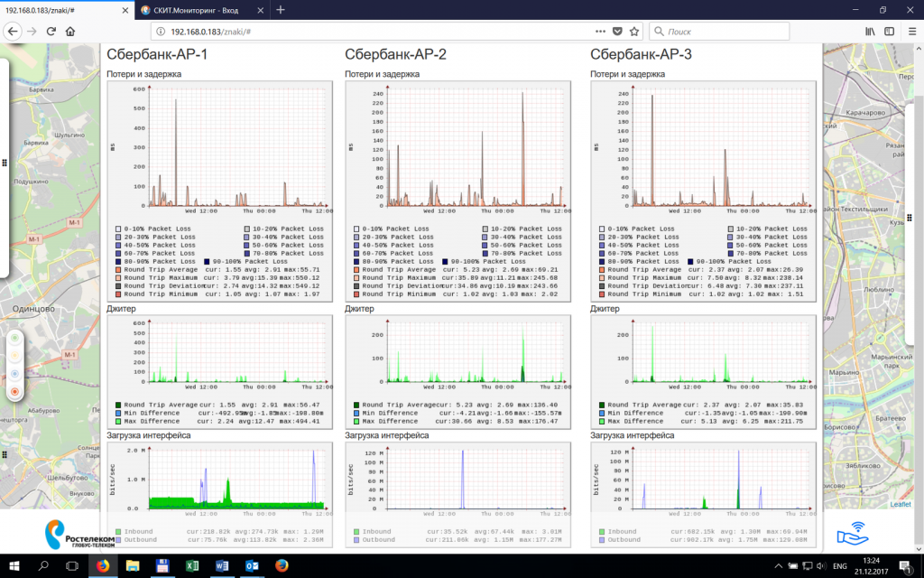Toggle the green map layer button
The width and height of the screenshot is (924, 578).
click(x=14, y=339)
